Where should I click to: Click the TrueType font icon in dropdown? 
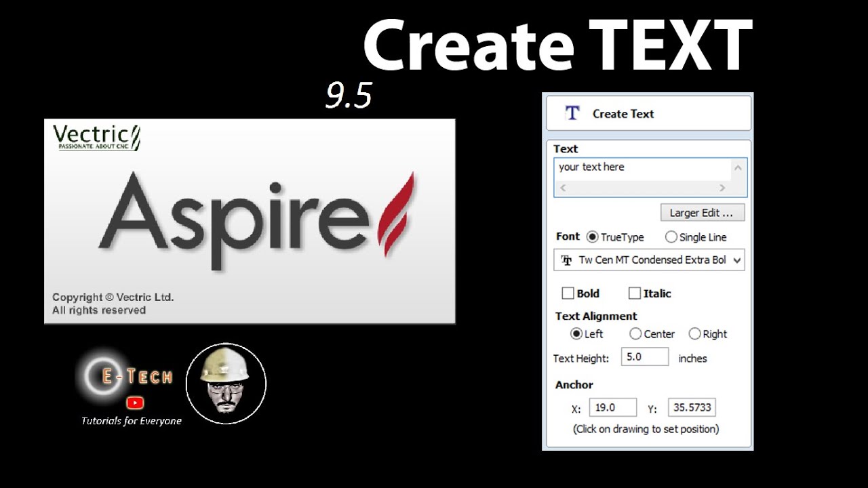(566, 260)
